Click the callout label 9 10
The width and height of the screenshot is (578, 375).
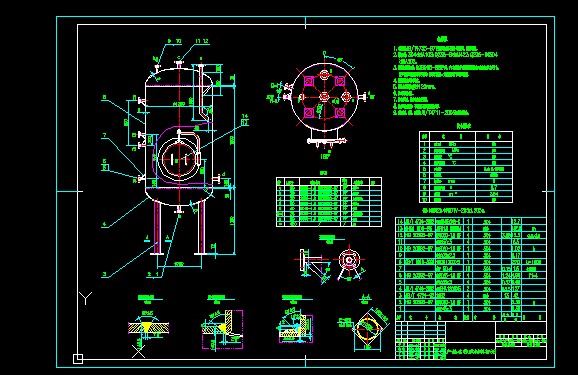pos(175,41)
